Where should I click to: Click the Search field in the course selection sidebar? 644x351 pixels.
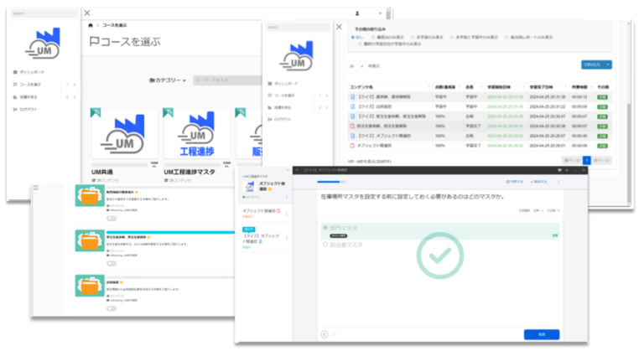44,13
